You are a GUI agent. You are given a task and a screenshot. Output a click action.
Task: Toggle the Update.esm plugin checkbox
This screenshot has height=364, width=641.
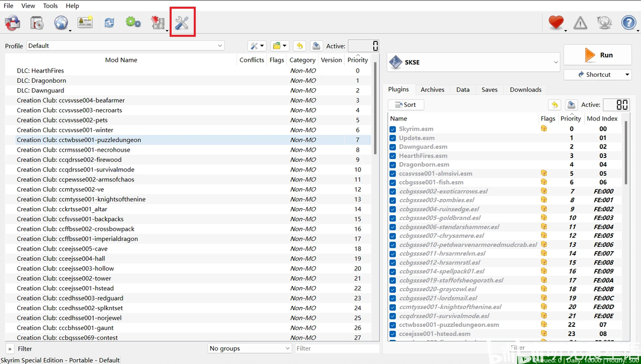point(393,138)
